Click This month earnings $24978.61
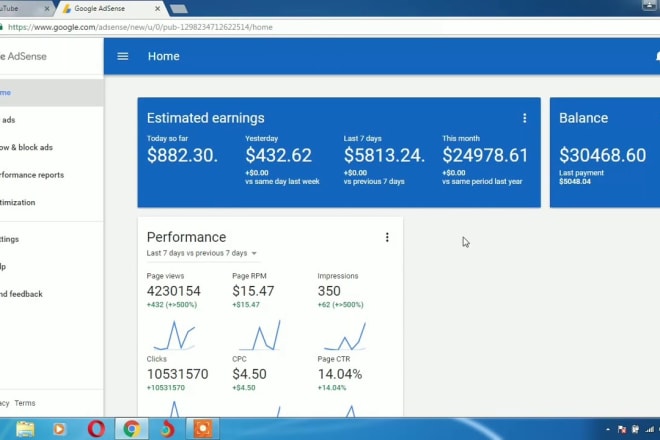This screenshot has height=440, width=660. pyautogui.click(x=485, y=155)
